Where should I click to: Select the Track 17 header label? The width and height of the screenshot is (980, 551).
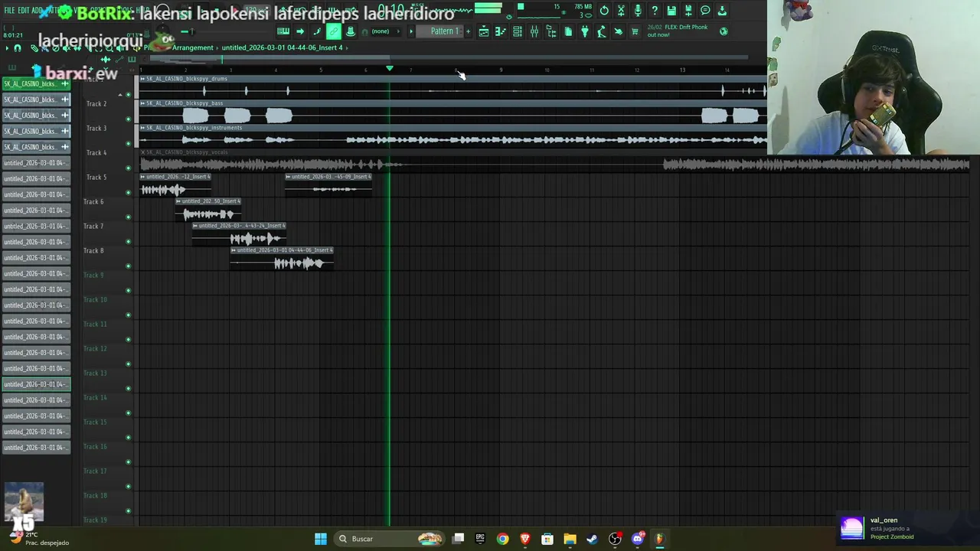[x=95, y=471]
